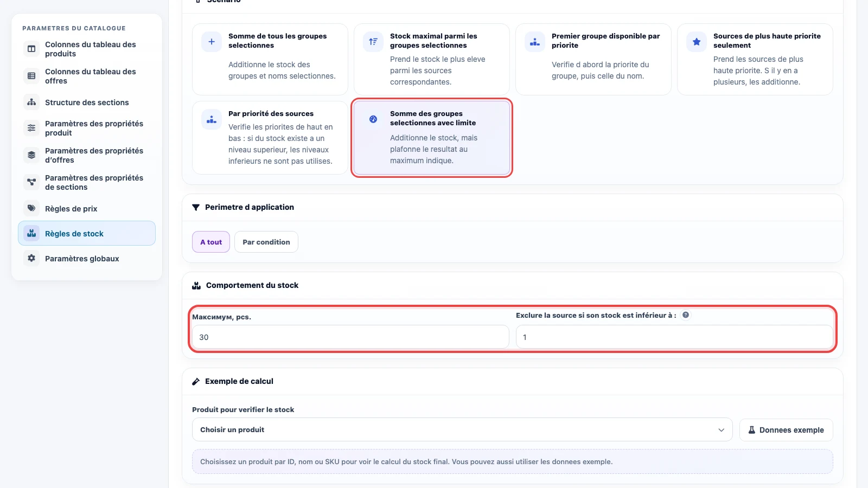Click the Paramètres des propriétés d'offres layers icon
Viewport: 868px width, 488px height.
(31, 155)
